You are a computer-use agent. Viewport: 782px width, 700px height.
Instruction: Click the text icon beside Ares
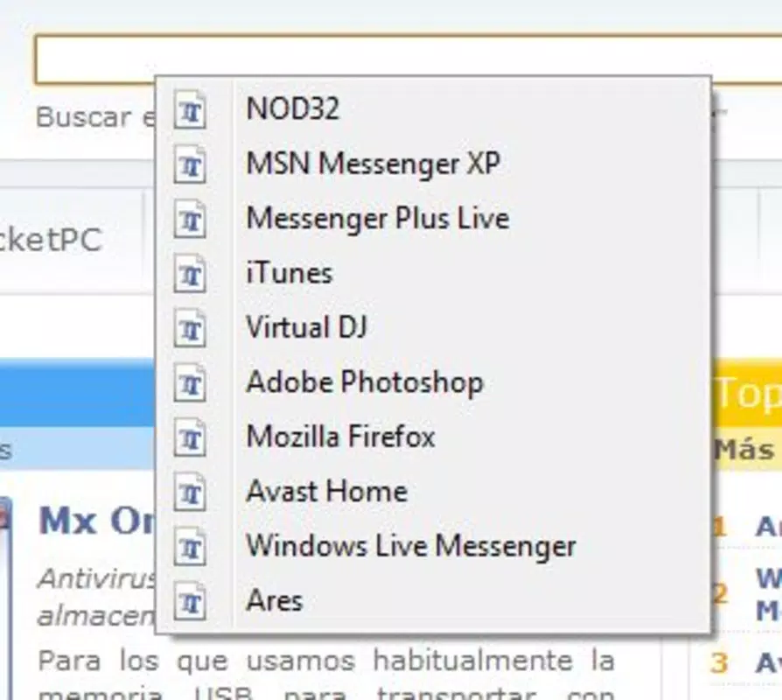coord(190,601)
